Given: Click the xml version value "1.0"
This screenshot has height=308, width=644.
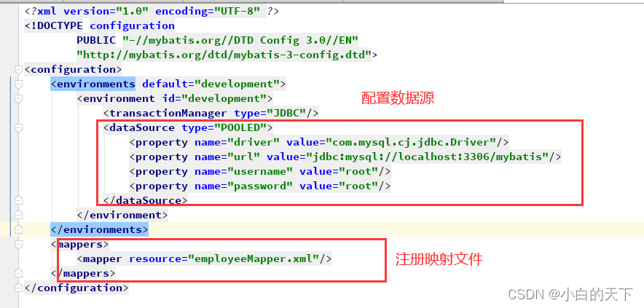Looking at the screenshot, I should (x=133, y=11).
